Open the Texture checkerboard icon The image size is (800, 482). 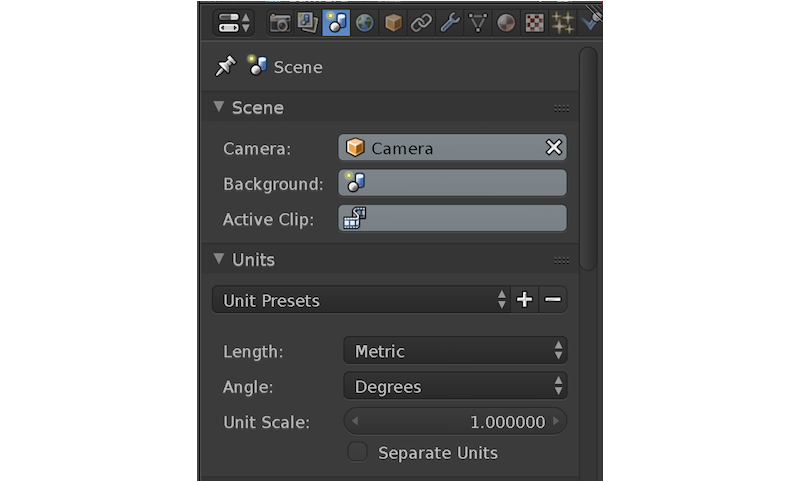535,22
